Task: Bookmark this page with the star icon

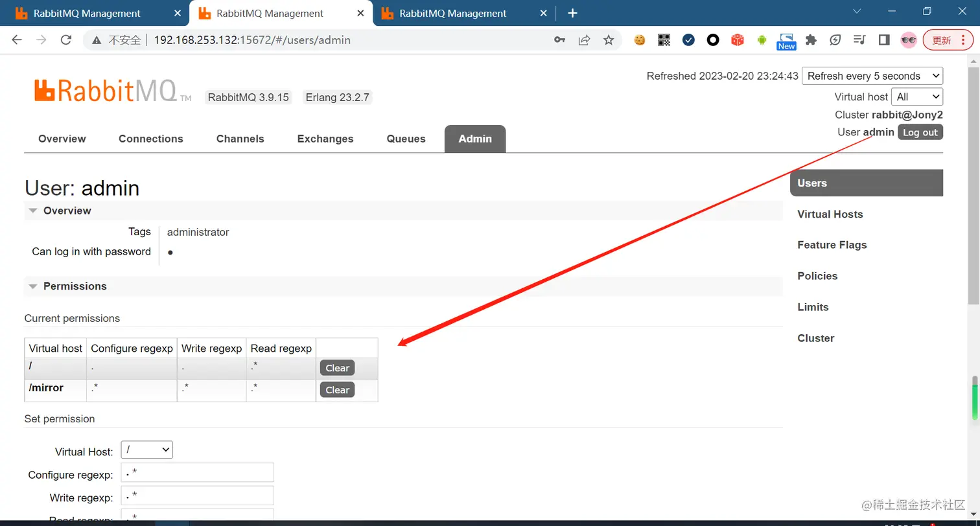Action: point(608,40)
